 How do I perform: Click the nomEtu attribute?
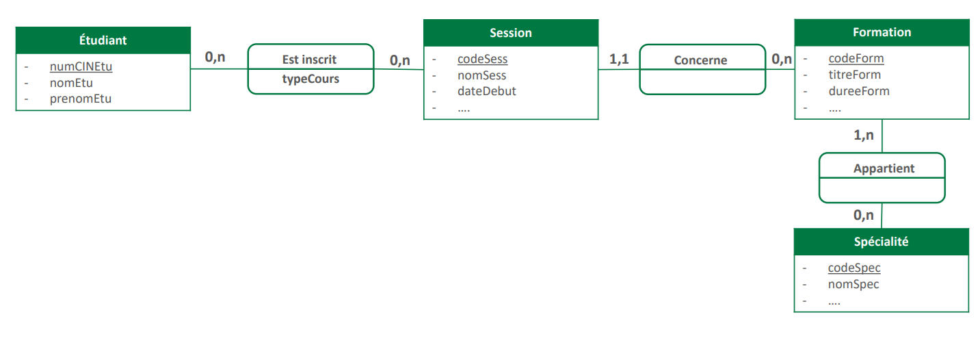(71, 83)
